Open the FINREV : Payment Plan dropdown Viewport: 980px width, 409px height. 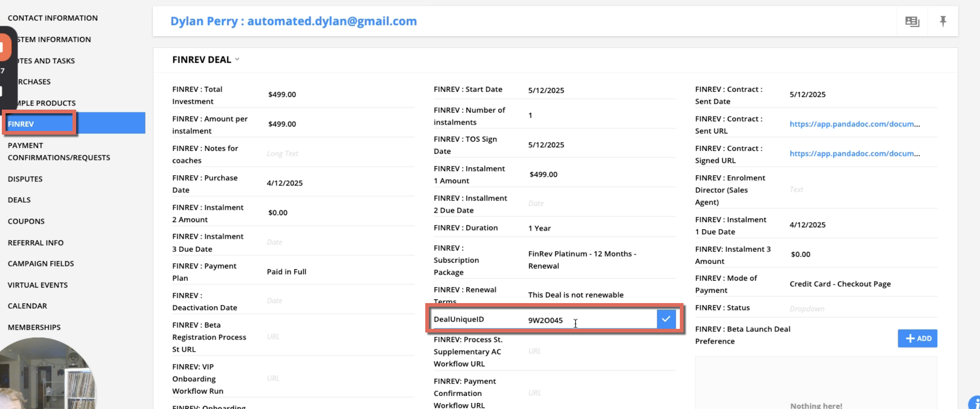point(287,272)
